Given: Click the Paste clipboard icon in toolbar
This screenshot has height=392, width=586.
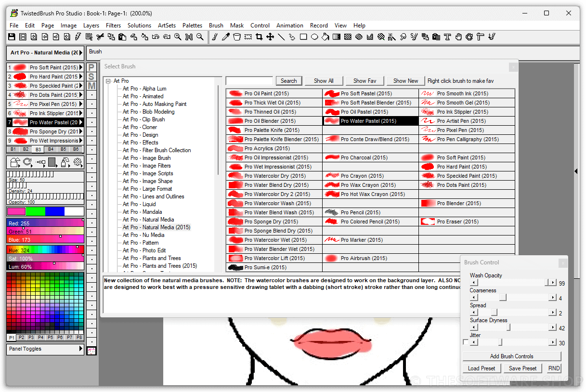Looking at the screenshot, I should click(122, 37).
